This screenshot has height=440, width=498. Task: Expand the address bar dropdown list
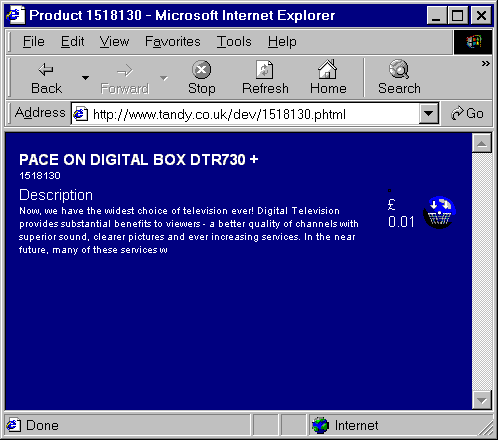point(428,114)
